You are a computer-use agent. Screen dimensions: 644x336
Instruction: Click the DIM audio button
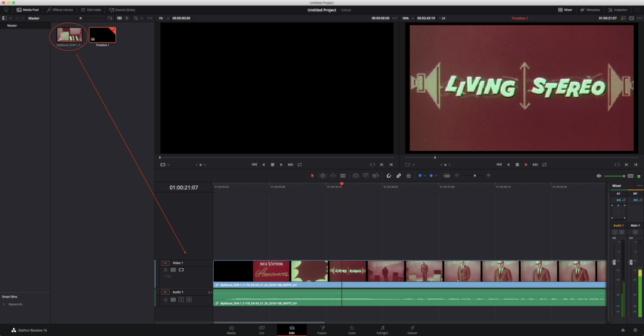pos(630,176)
